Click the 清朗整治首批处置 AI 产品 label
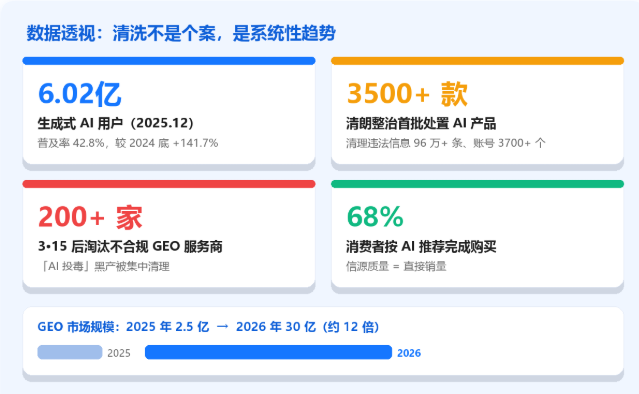The image size is (639, 394). 421,123
